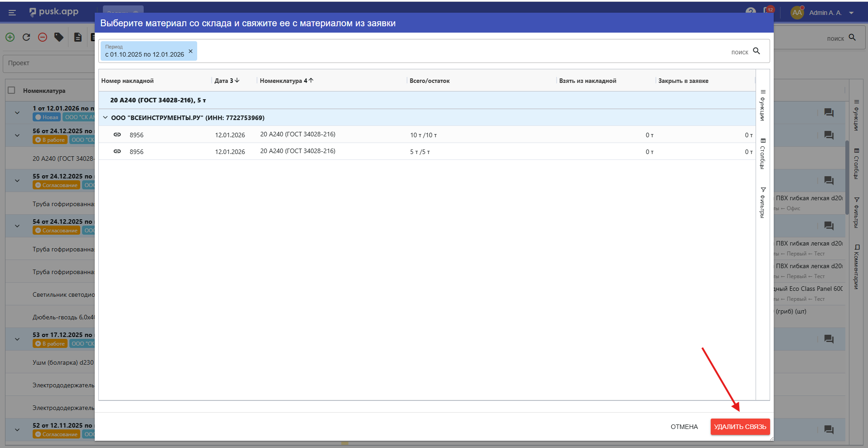Open the hamburger main menu

coord(12,13)
